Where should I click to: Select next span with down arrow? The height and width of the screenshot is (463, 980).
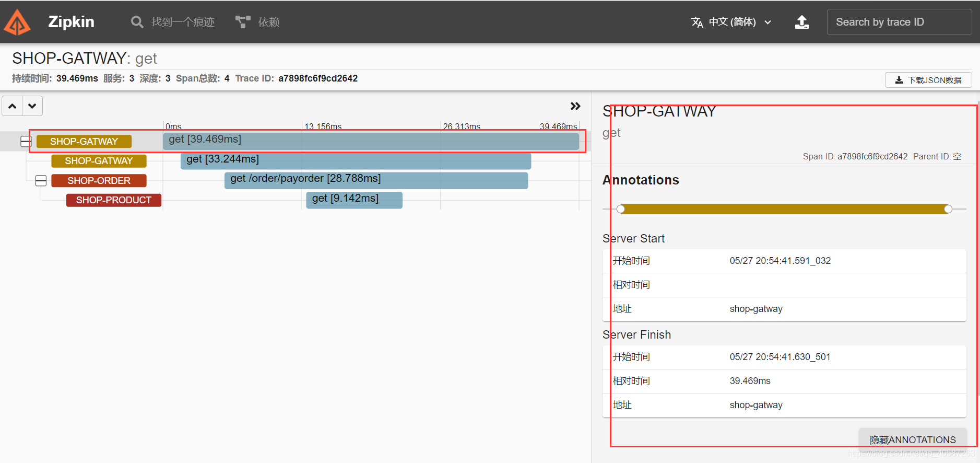pyautogui.click(x=32, y=106)
